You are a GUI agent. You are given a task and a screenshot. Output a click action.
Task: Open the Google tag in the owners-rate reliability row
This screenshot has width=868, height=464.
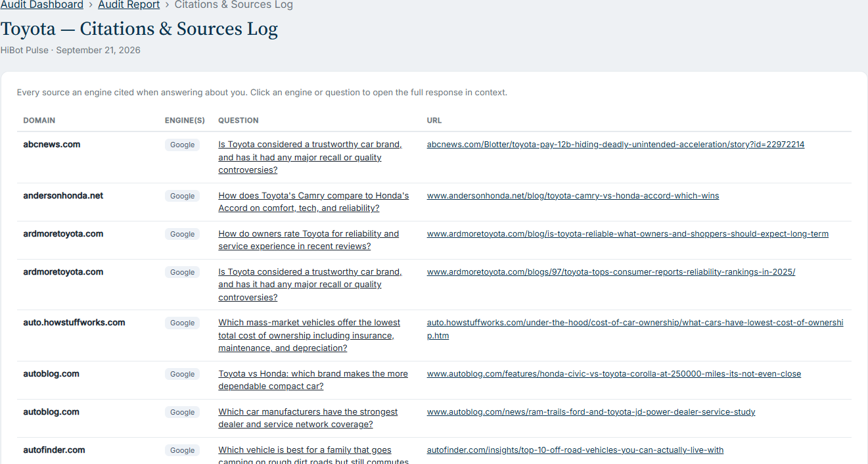point(183,234)
